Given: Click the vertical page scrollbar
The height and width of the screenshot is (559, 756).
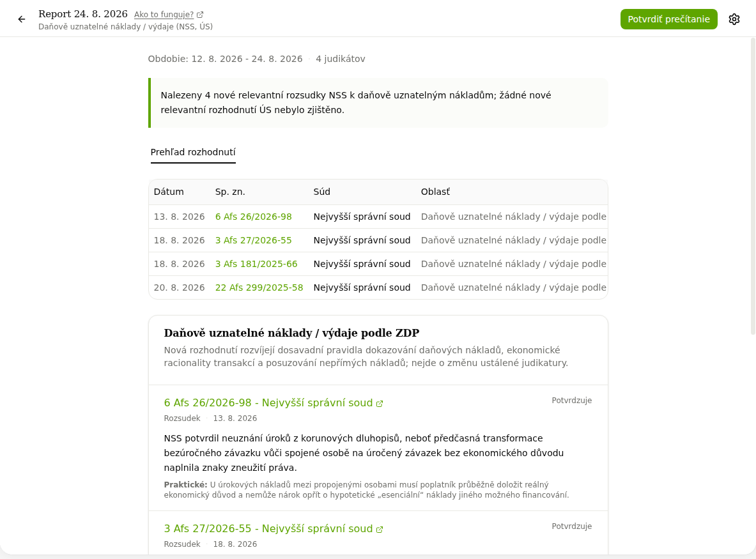Looking at the screenshot, I should tap(753, 186).
